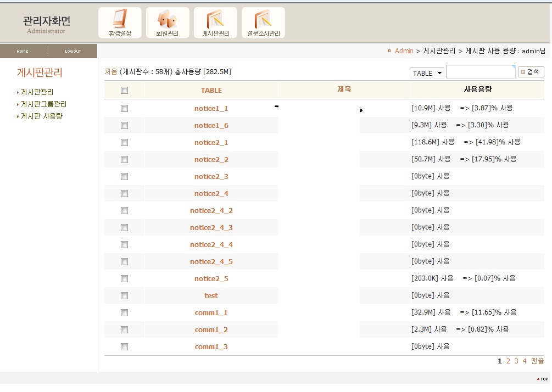Open 게시판그룹관리 in the left menu
Image resolution: width=552 pixels, height=392 pixels.
43,104
